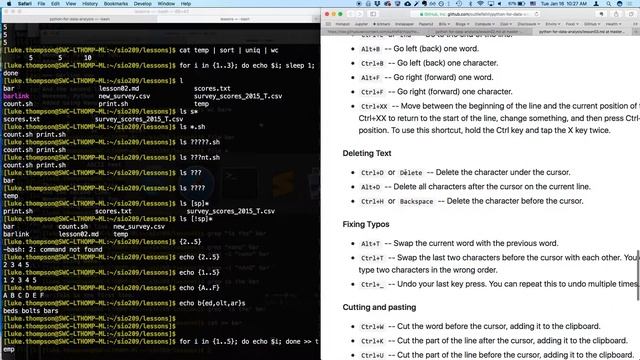Open Safari favorites grid icon

(x=328, y=24)
